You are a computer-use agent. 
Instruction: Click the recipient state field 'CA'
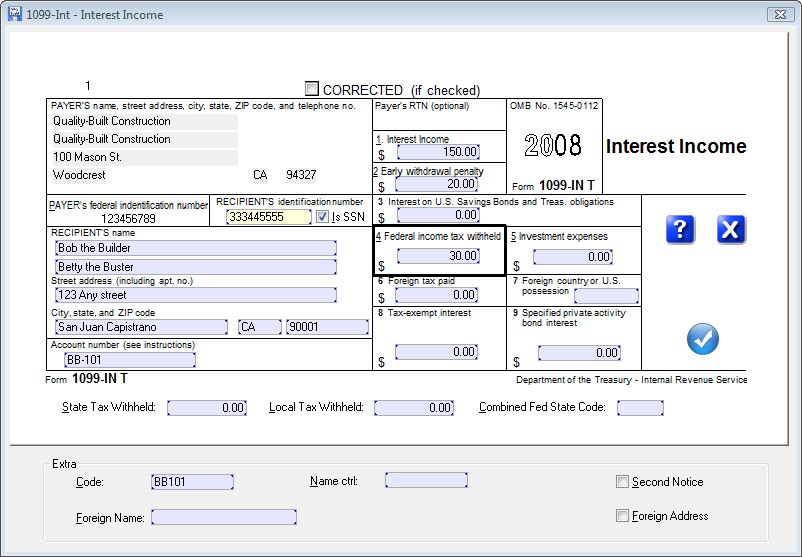[x=260, y=327]
